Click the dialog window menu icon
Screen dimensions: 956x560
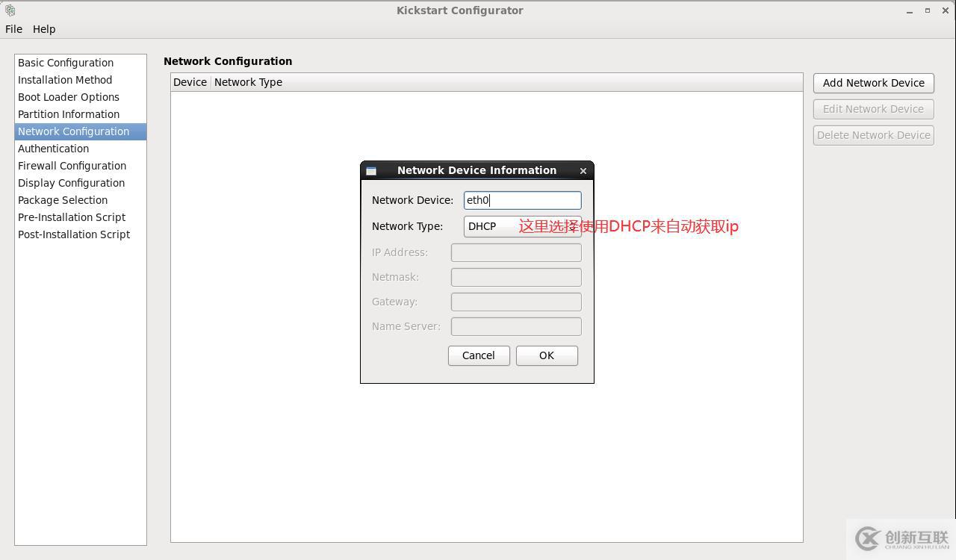[x=371, y=171]
